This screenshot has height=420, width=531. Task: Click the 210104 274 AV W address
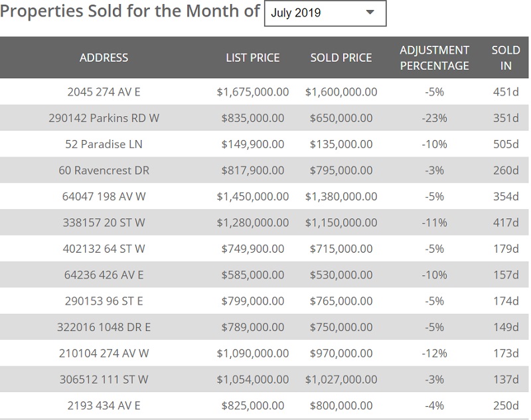(104, 354)
